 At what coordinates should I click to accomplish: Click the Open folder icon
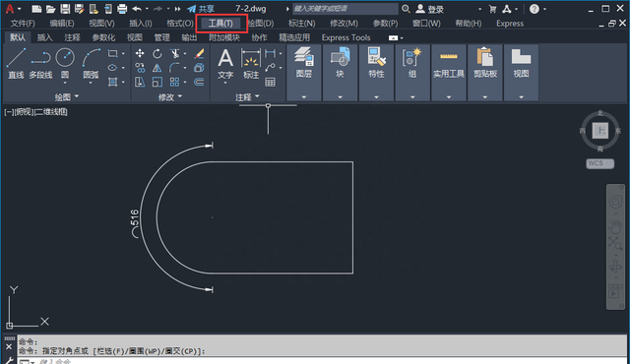50,9
